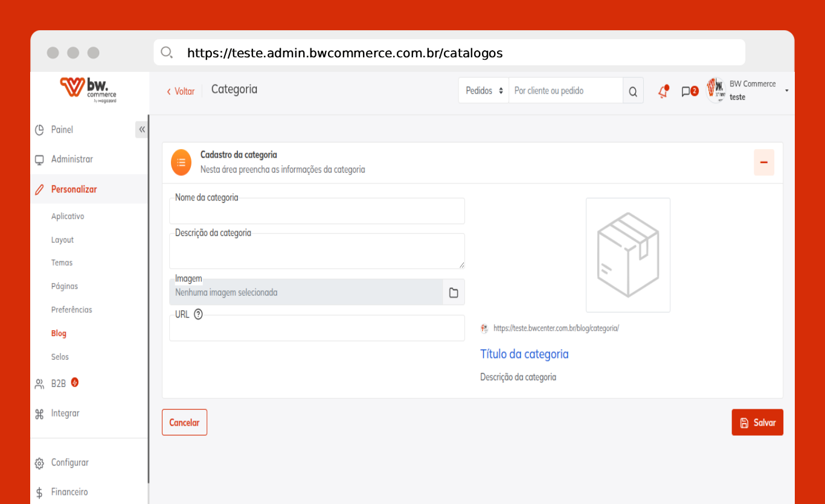Click the orange list icon for Cadastro
The image size is (825, 504).
click(x=181, y=163)
